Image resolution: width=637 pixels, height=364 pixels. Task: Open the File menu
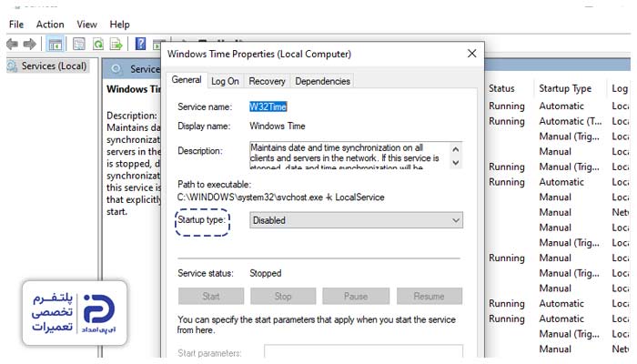(x=16, y=25)
